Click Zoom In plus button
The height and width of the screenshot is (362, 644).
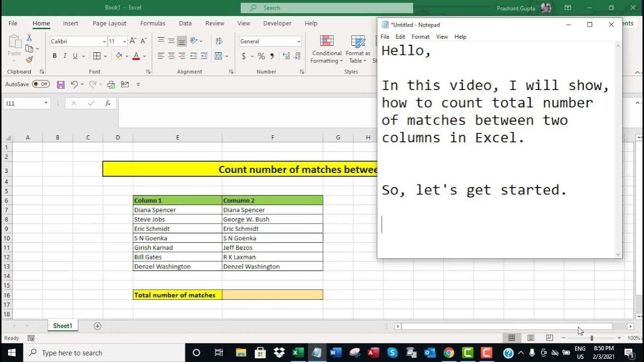pos(619,338)
